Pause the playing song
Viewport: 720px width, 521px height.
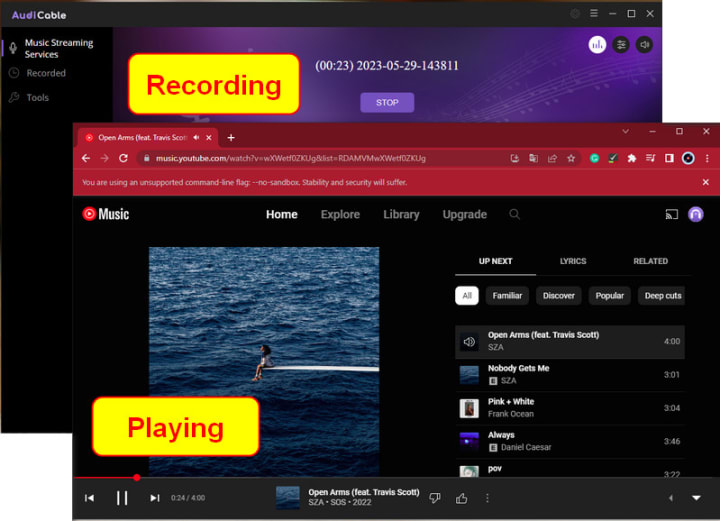point(122,498)
